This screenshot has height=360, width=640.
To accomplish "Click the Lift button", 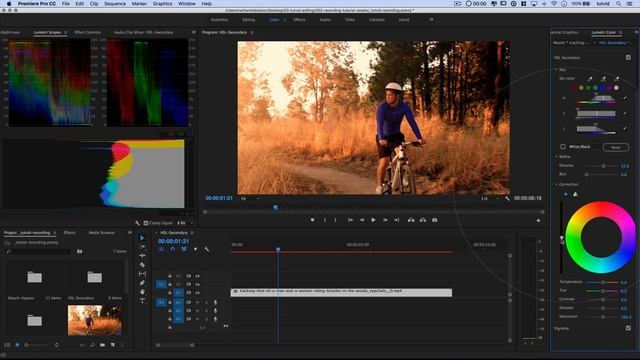I will coord(411,220).
